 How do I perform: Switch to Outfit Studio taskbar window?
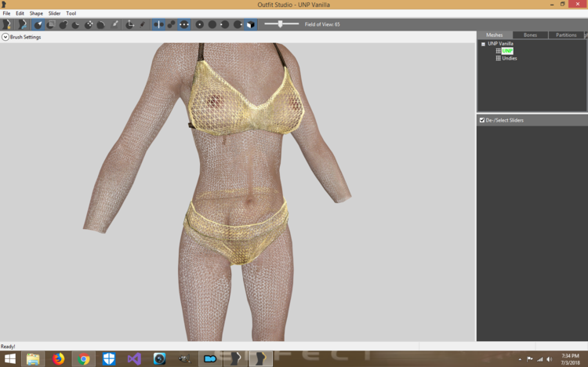coord(260,359)
